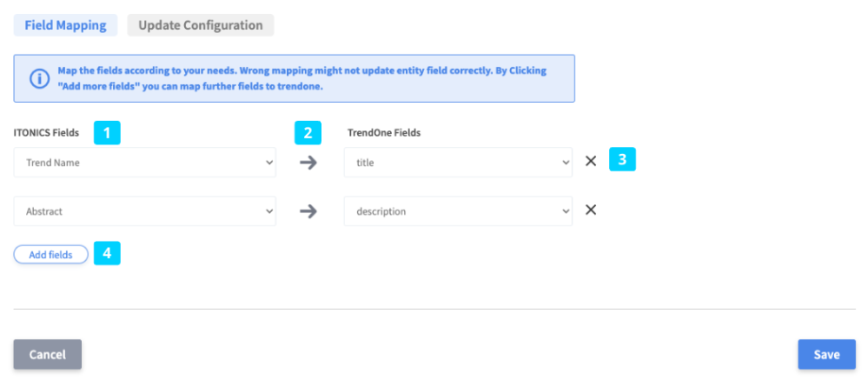This screenshot has width=868, height=381.
Task: Click the info icon in the blue banner
Action: (40, 79)
